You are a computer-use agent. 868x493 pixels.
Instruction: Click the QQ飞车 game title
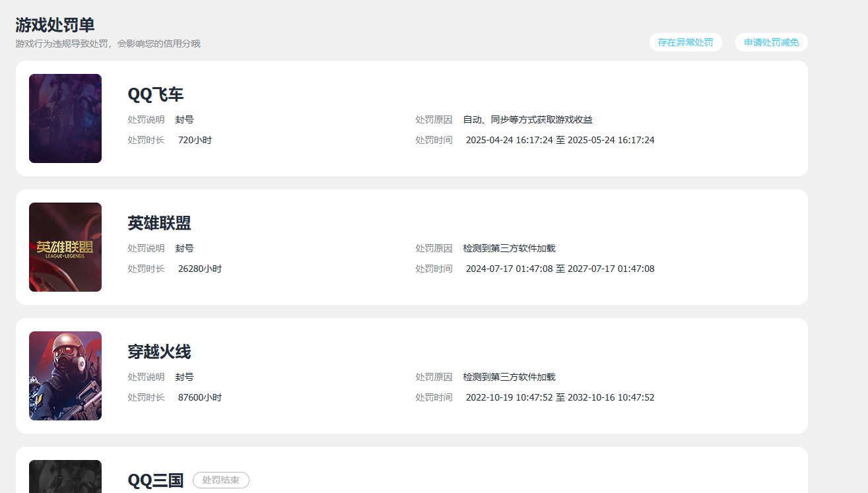point(156,94)
